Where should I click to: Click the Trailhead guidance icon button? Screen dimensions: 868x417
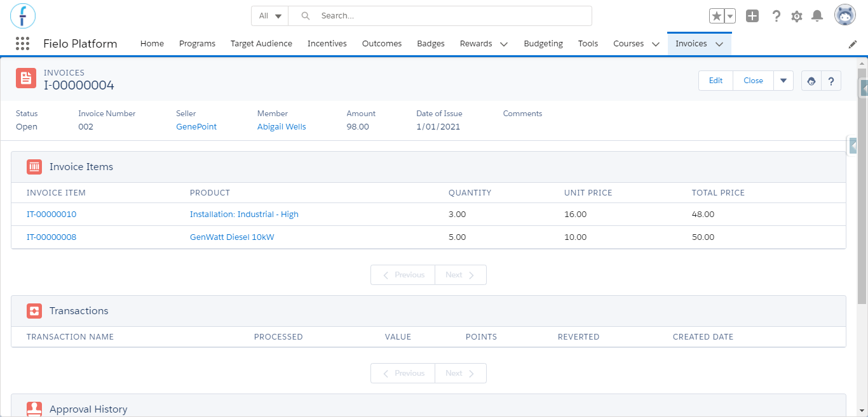(x=811, y=81)
